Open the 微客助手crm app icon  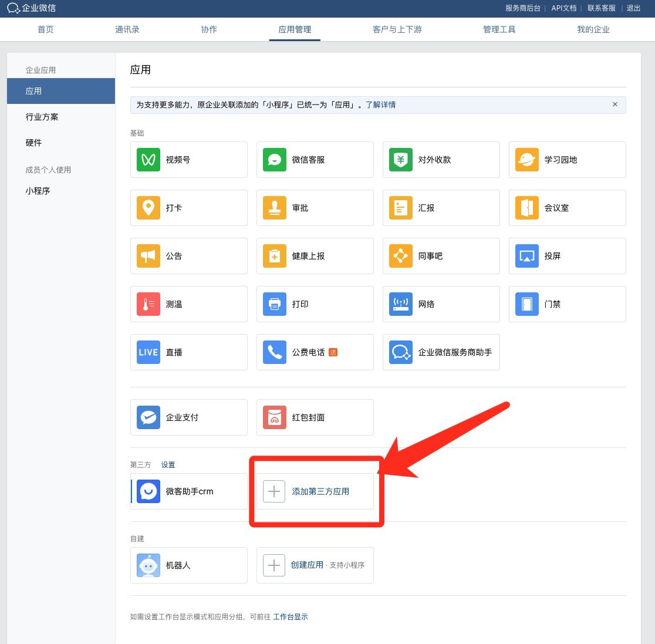tap(148, 491)
